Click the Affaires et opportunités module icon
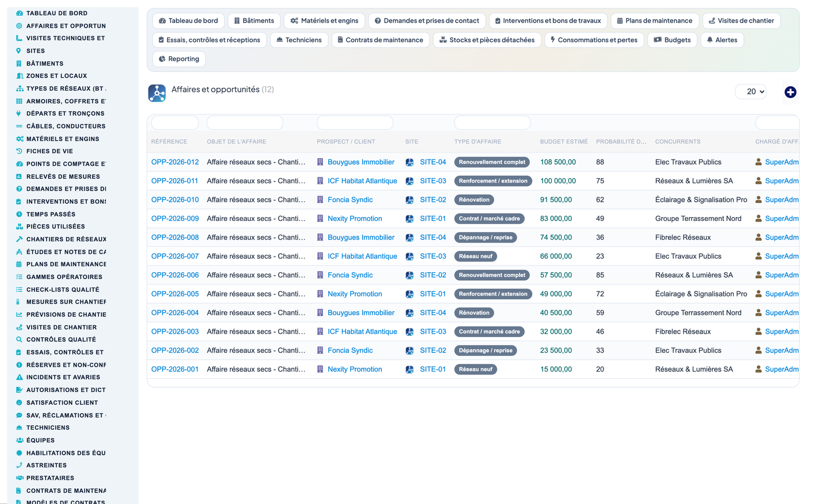This screenshot has width=815, height=504. (x=157, y=93)
